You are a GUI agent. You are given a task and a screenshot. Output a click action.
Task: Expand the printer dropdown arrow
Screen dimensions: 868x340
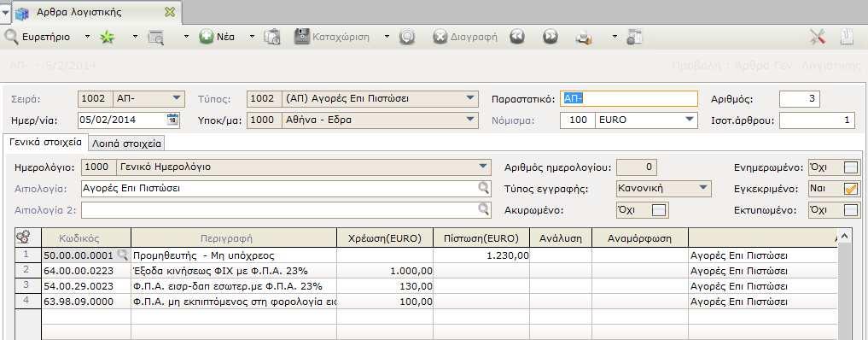pos(615,37)
